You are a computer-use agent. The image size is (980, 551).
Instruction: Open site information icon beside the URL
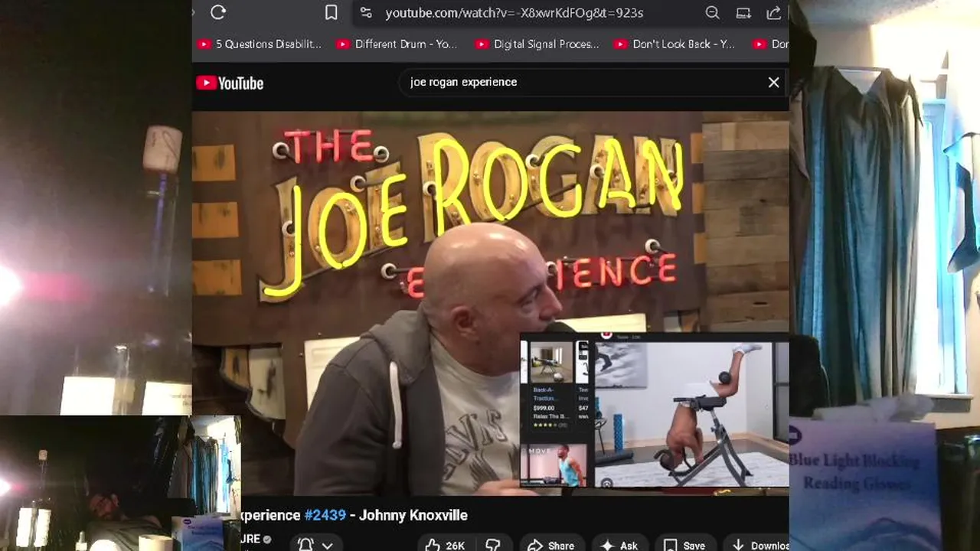click(x=366, y=12)
